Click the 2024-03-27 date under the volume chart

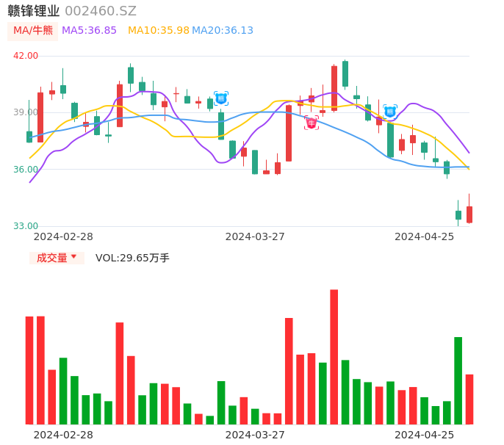pyautogui.click(x=255, y=435)
